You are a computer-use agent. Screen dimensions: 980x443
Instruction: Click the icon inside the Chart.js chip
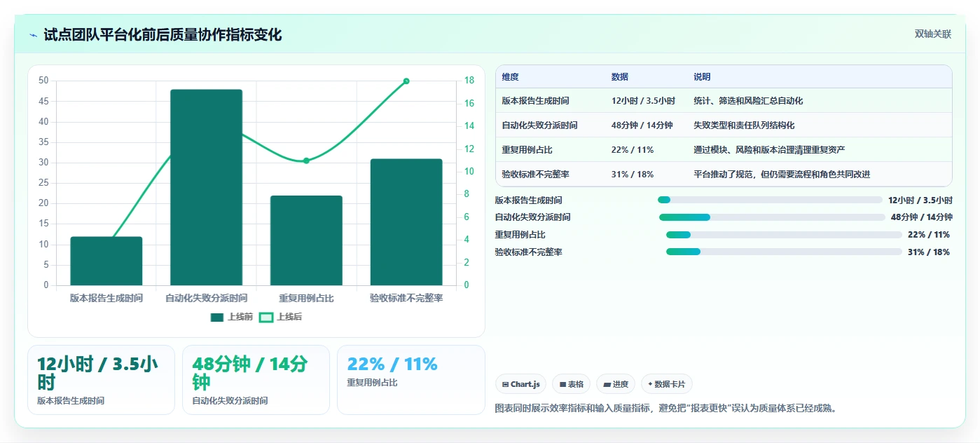click(x=506, y=385)
